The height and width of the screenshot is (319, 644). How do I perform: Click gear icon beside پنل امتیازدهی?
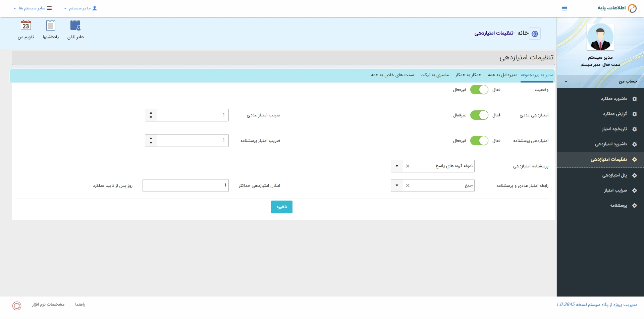635,175
